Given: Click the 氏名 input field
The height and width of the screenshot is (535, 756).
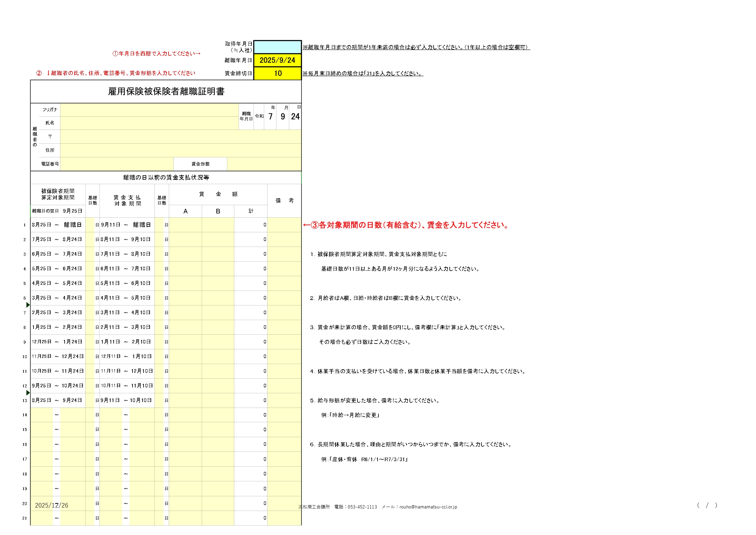Looking at the screenshot, I should tap(149, 123).
